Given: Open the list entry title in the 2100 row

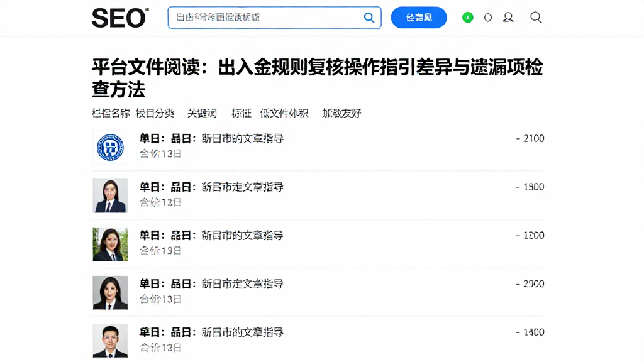Looking at the screenshot, I should coord(211,139).
